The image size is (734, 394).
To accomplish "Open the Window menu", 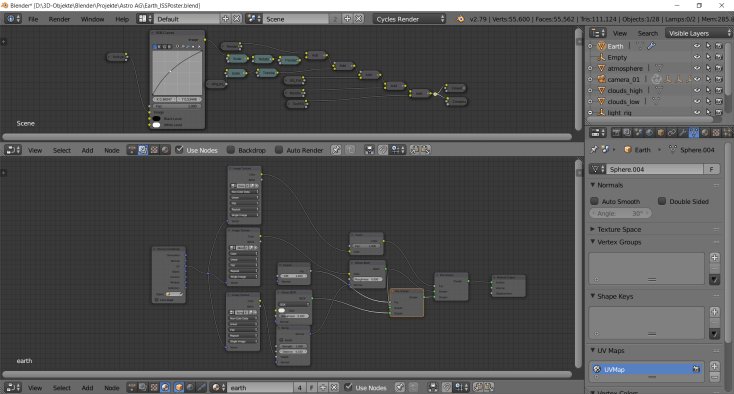I will [92, 19].
